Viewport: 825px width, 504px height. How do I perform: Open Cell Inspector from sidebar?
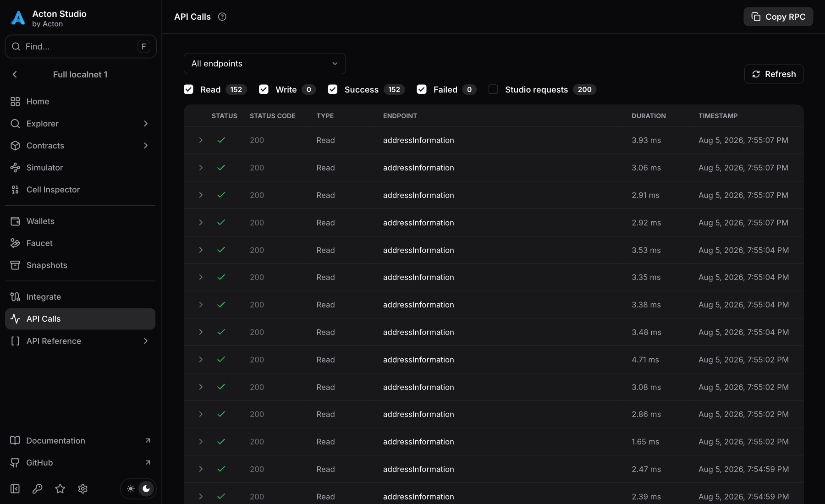pyautogui.click(x=80, y=190)
